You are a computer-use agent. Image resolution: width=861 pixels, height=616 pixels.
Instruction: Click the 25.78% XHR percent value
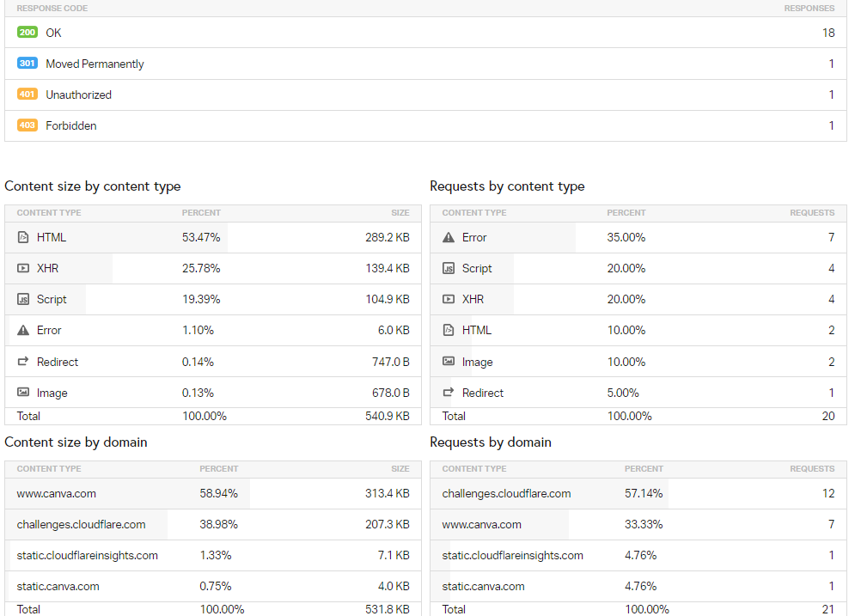(201, 268)
